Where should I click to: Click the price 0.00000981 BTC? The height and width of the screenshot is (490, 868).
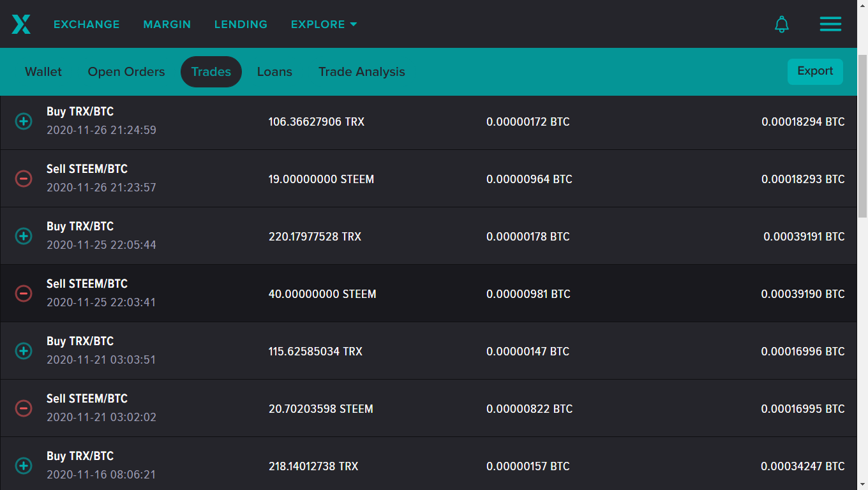point(528,293)
